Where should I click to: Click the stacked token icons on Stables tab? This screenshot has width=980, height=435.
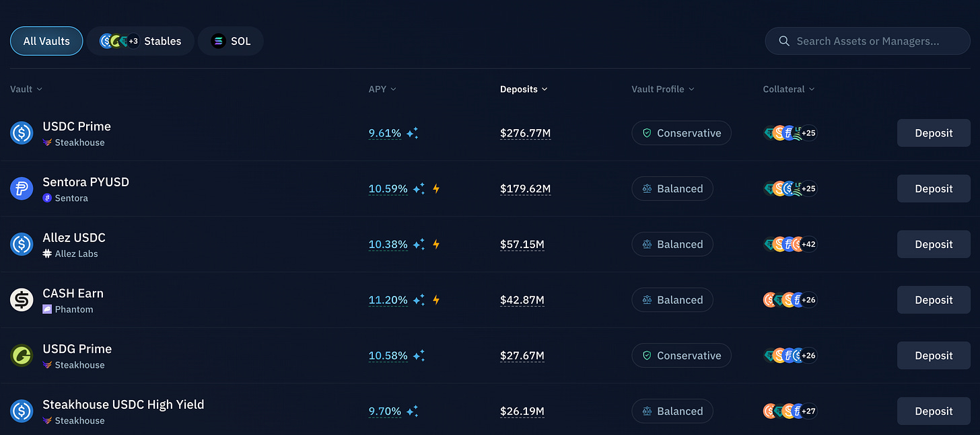119,41
